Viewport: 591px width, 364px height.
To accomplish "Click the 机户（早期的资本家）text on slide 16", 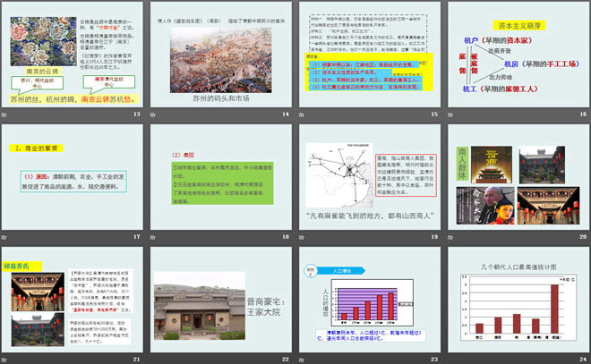I will pos(504,40).
